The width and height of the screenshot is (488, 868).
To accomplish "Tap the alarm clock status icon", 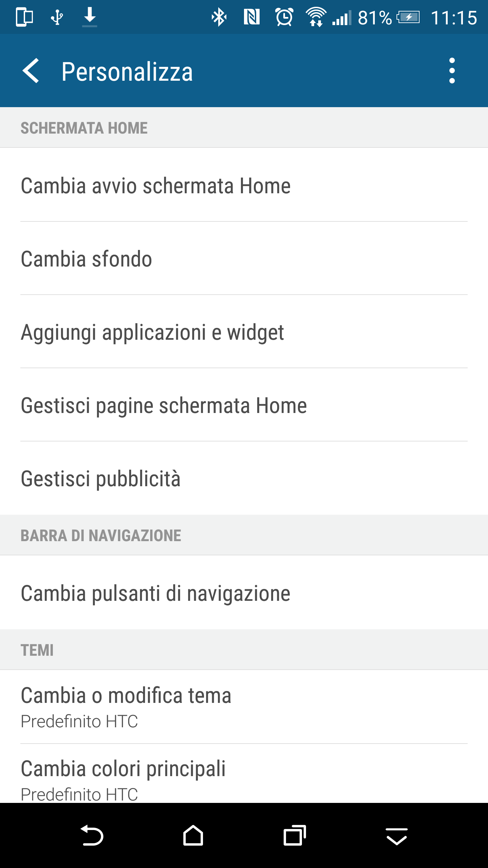I will pyautogui.click(x=284, y=17).
